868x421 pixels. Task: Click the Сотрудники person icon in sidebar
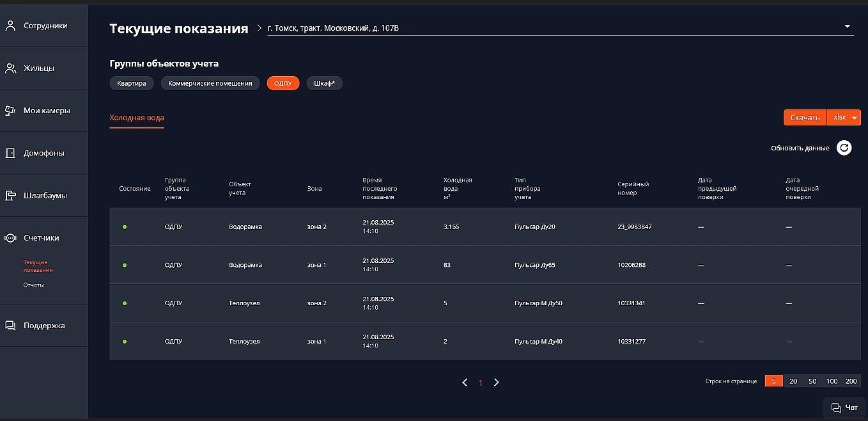[10, 26]
